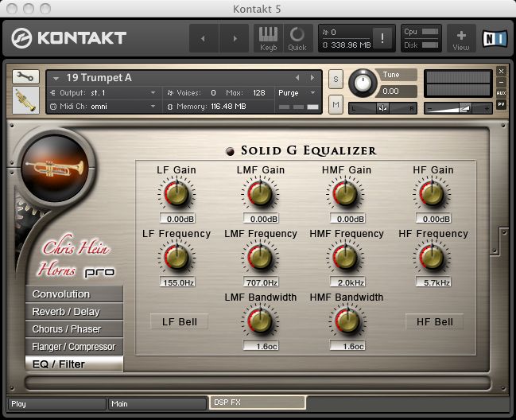Open instrument edit mode with wrench icon

click(x=25, y=76)
